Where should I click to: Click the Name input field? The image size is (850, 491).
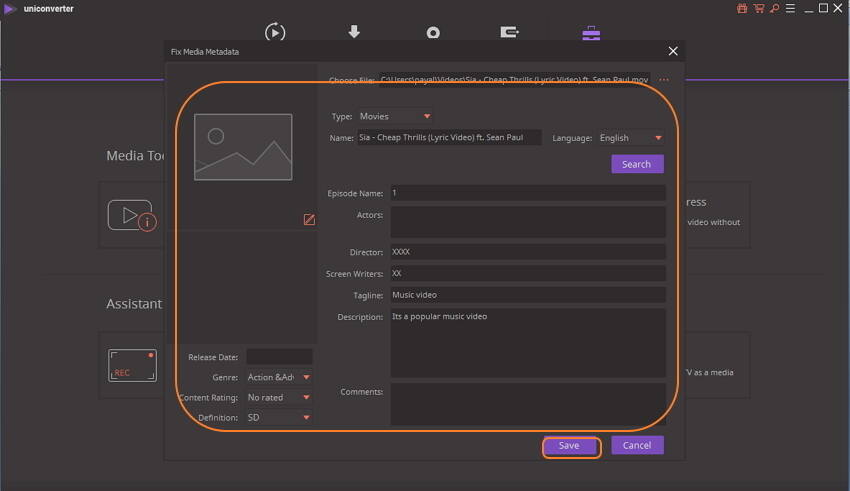click(449, 138)
